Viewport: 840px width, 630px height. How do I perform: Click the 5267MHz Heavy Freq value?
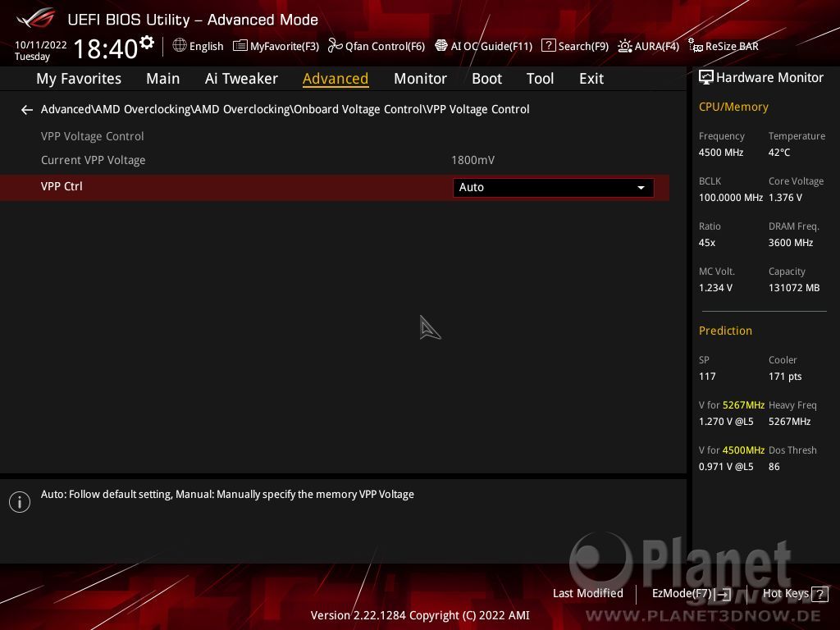click(x=789, y=422)
